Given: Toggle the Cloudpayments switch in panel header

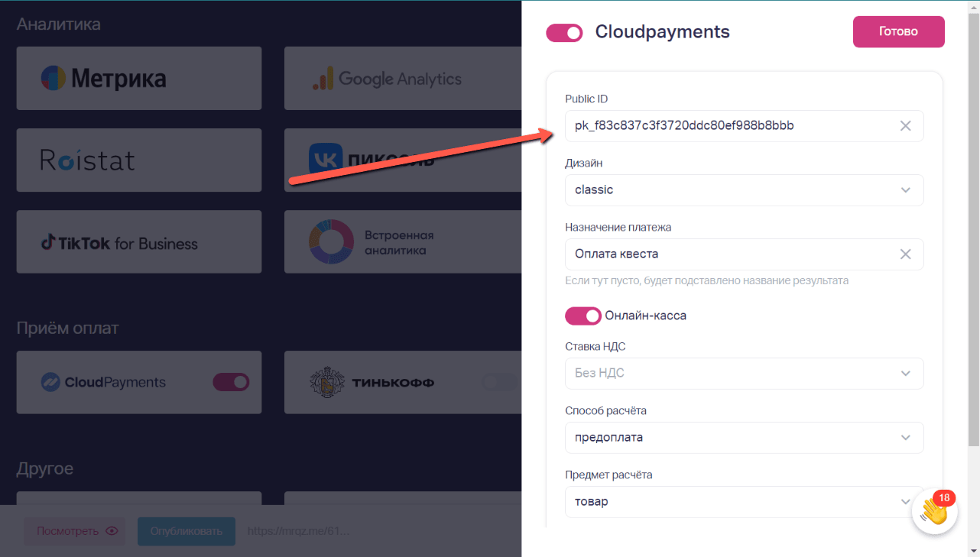Looking at the screenshot, I should [x=564, y=33].
